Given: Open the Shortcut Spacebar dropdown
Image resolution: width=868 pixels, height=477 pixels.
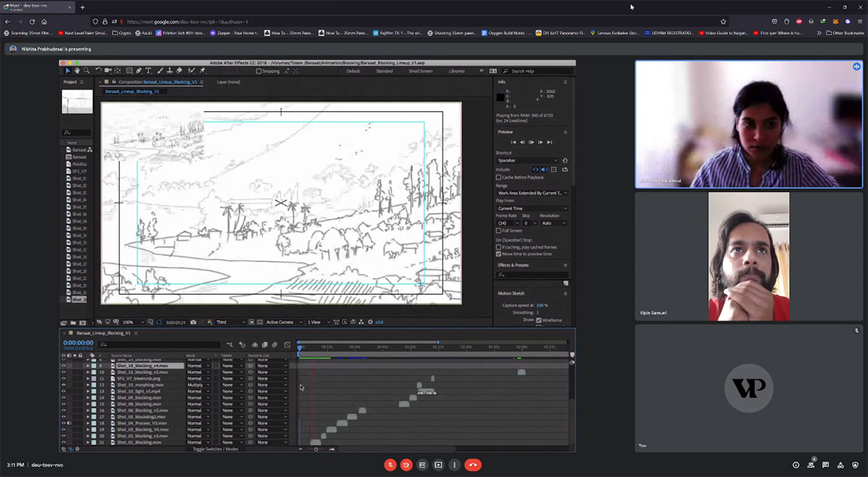Looking at the screenshot, I should [528, 160].
